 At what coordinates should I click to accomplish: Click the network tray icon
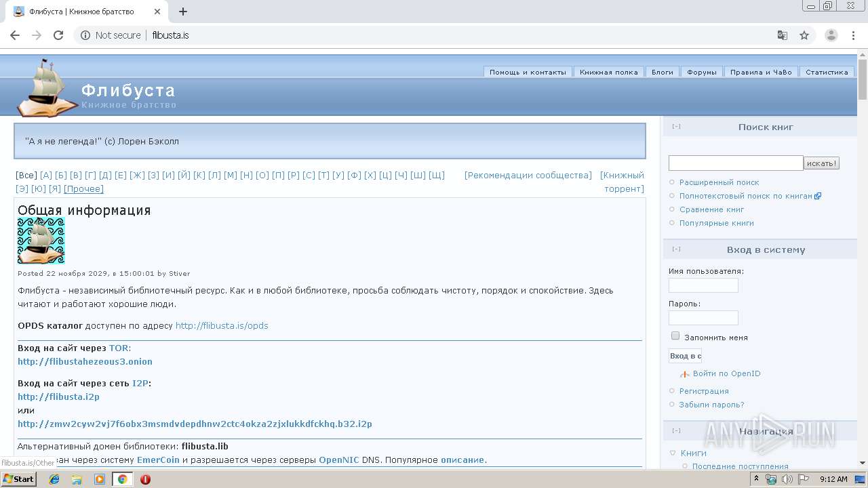point(771,479)
